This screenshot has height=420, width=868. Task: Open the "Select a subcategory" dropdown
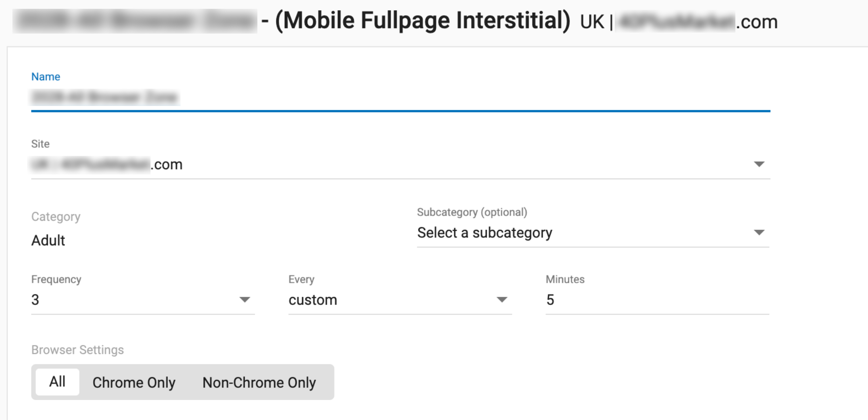[485, 233]
